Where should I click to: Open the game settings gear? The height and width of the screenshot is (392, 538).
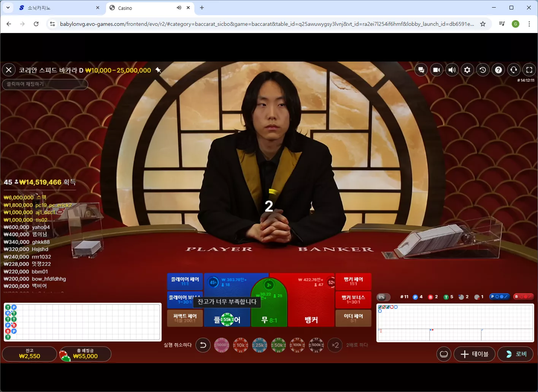point(467,70)
